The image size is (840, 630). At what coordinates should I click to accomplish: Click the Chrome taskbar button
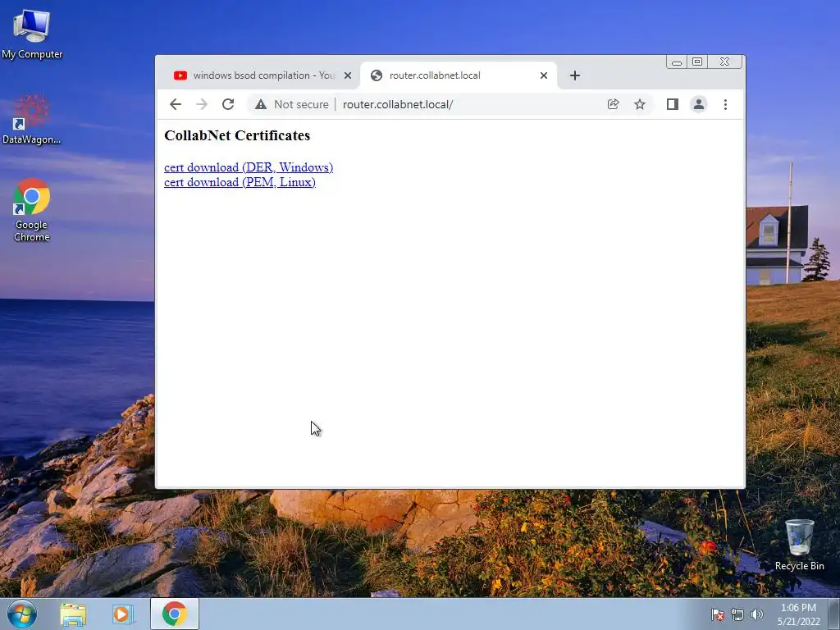(x=175, y=614)
